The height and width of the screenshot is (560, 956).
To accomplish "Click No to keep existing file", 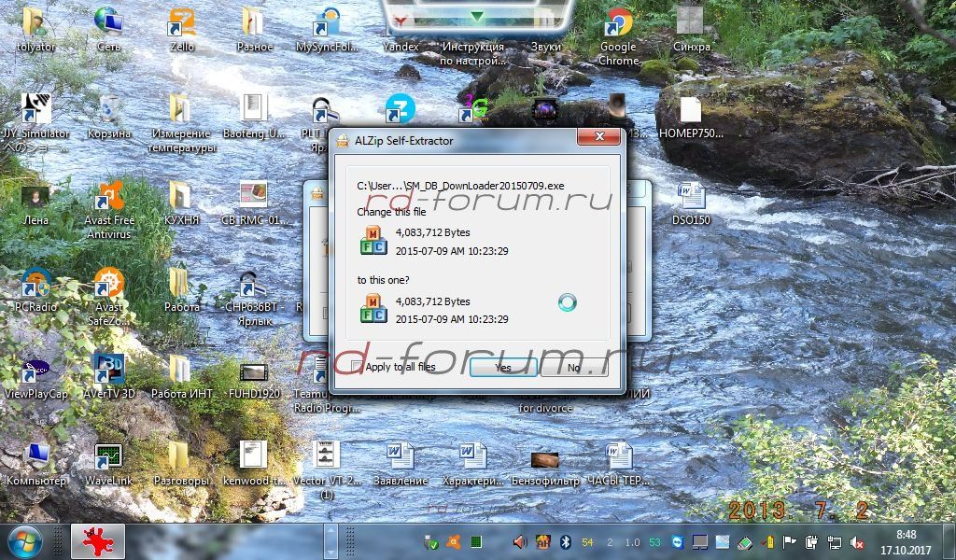I will coord(573,368).
